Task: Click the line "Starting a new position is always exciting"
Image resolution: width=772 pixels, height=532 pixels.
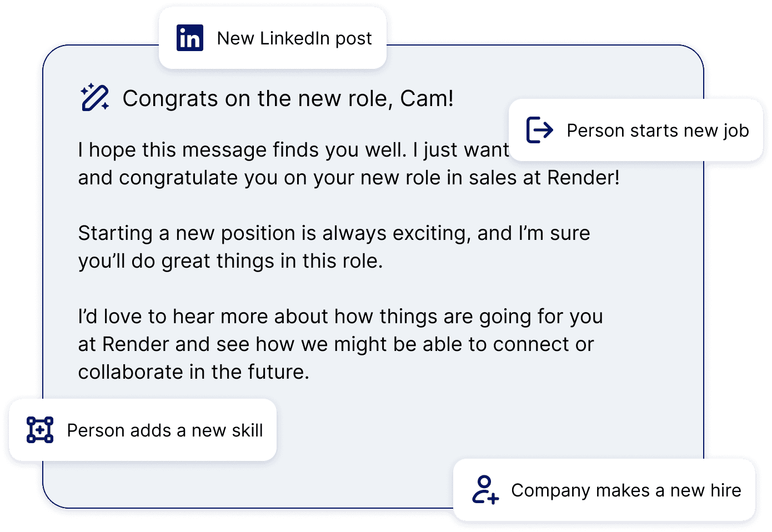Action: point(333,233)
